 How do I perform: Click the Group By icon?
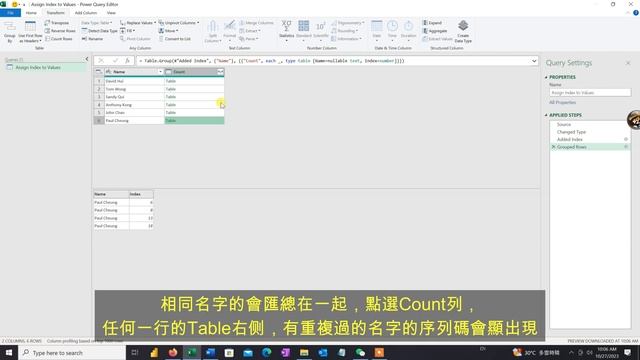10,32
